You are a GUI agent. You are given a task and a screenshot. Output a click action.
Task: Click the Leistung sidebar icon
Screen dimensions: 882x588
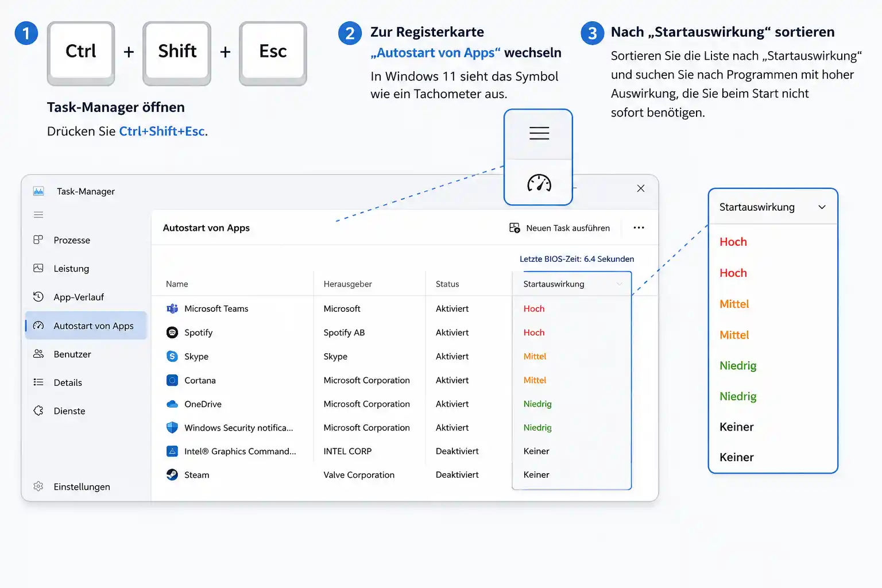pos(38,268)
